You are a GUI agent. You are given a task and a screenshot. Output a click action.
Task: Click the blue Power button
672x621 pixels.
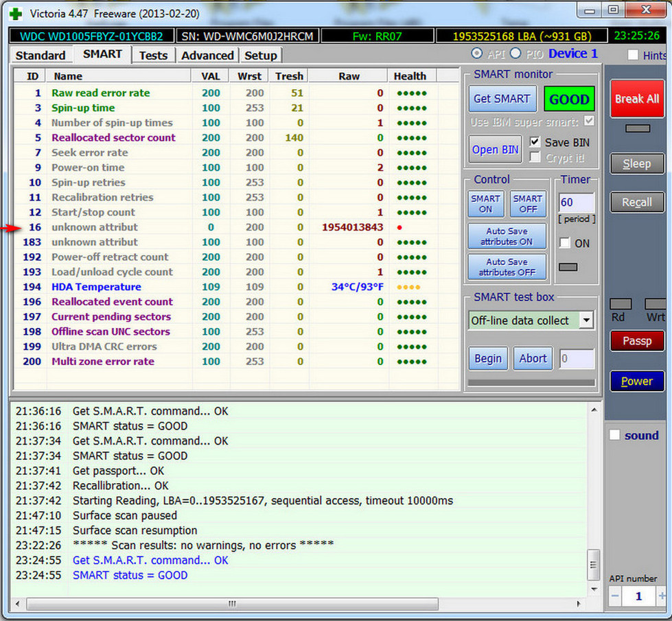(x=636, y=382)
